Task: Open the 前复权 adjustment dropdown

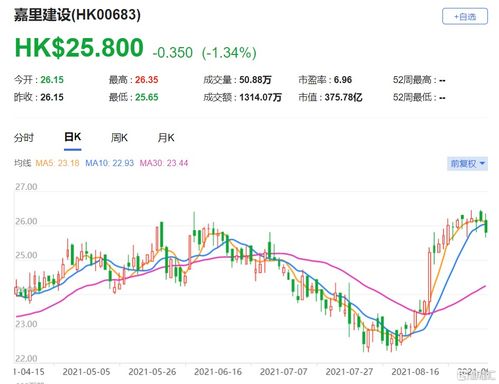Action: (467, 164)
